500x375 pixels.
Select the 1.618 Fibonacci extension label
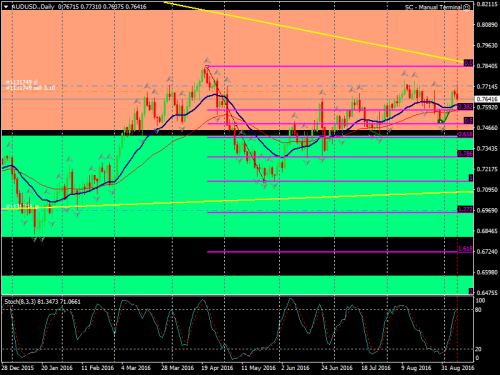[465, 249]
